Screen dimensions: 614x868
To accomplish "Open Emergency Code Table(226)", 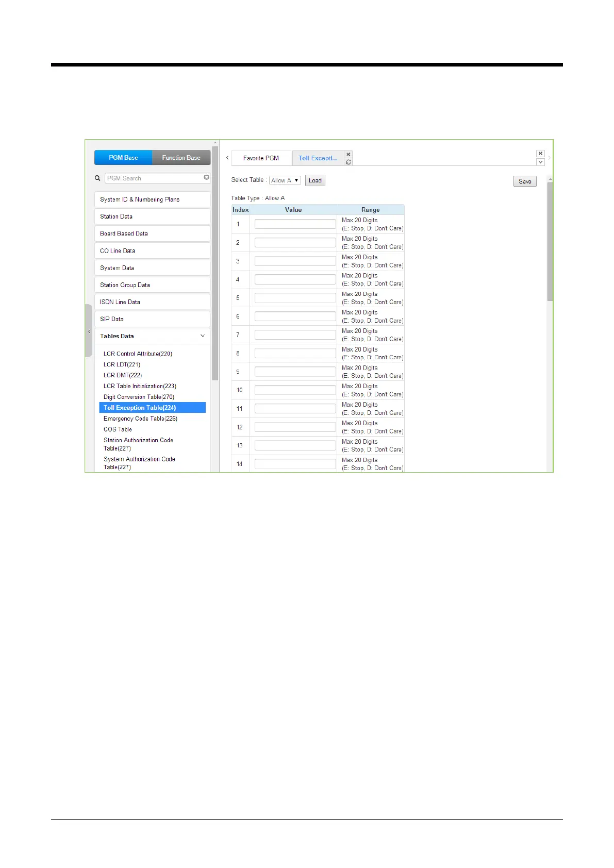I will (140, 419).
